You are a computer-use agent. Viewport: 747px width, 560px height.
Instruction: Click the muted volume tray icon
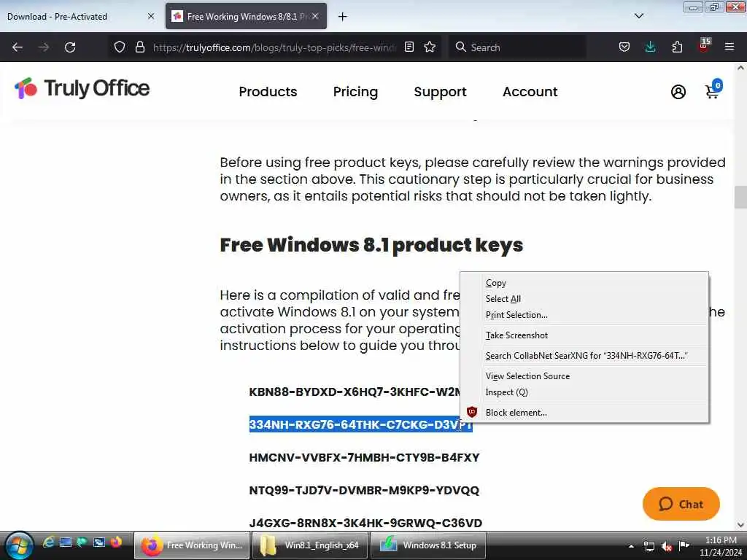667,546
